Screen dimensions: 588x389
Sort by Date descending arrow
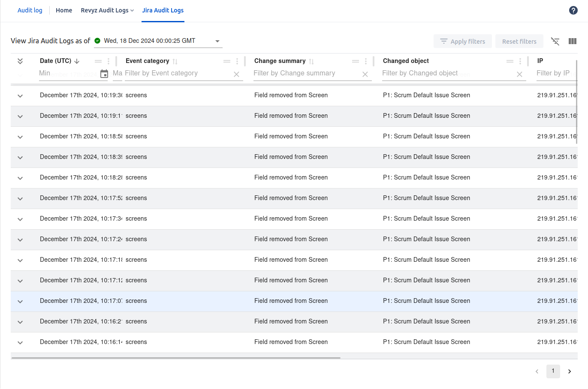point(77,61)
